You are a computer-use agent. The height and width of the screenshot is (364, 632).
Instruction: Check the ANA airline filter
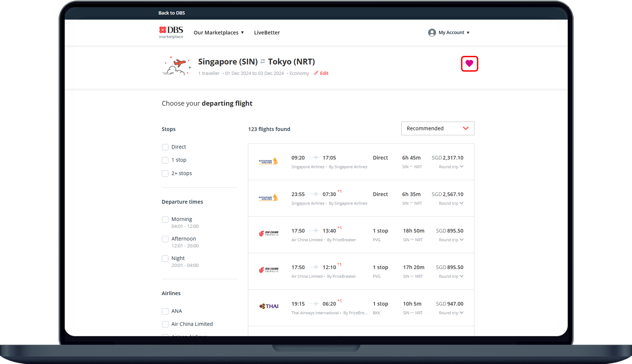click(165, 311)
